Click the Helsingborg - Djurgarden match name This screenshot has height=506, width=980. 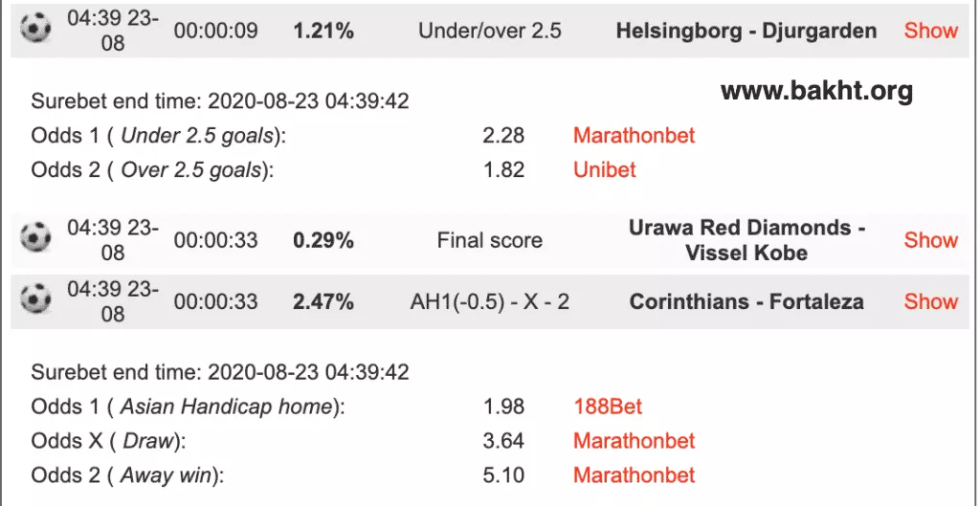(746, 31)
